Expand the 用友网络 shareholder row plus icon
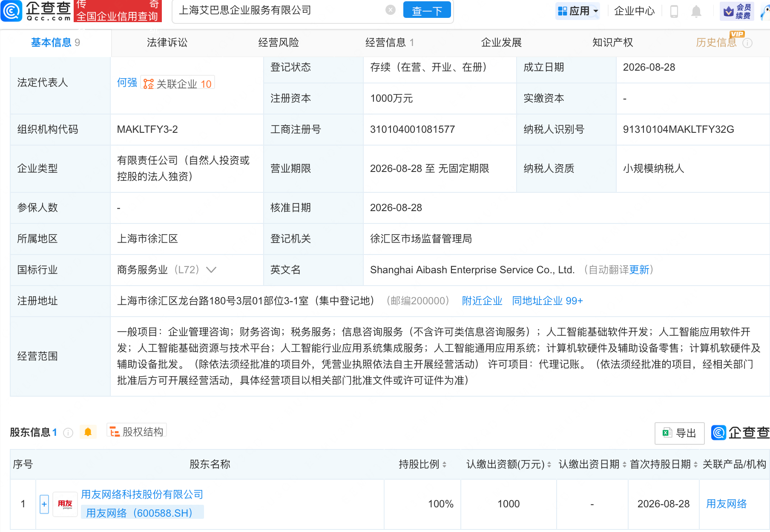This screenshot has width=770, height=532. [44, 504]
